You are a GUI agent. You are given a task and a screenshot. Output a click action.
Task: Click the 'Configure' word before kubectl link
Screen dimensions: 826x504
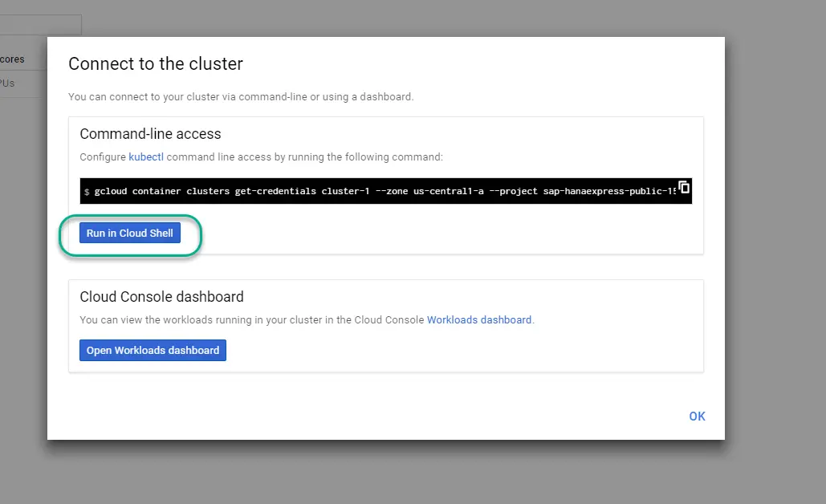pos(103,157)
